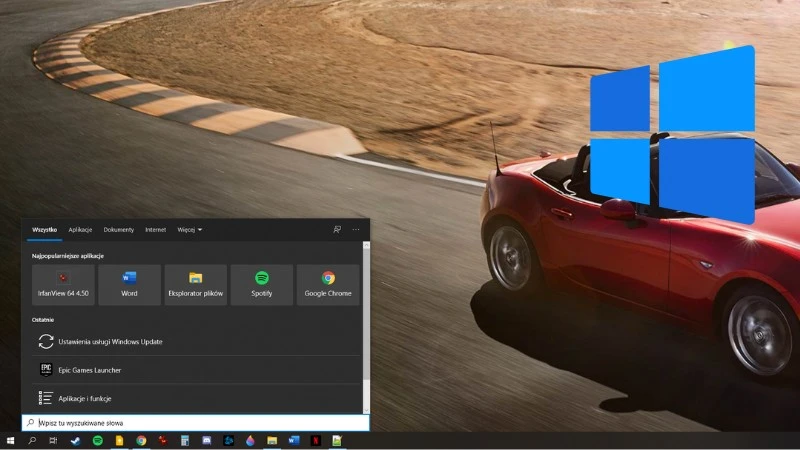Open the IrfanView 64 4.50 tile
The image size is (800, 450).
pos(63,285)
